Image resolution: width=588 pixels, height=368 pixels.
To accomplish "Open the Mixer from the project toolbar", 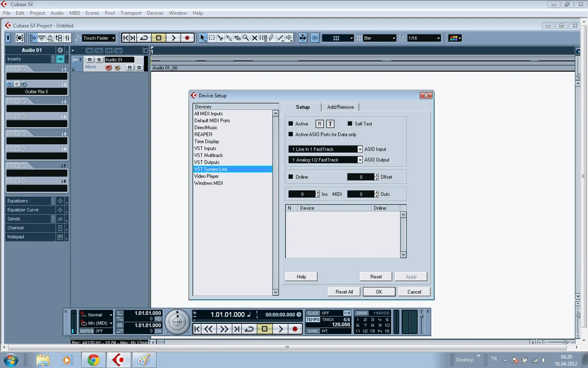I will [x=67, y=38].
